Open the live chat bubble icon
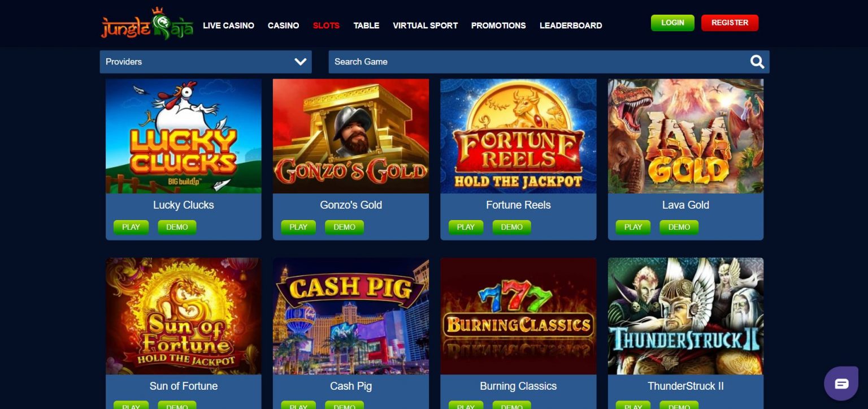Image resolution: width=868 pixels, height=409 pixels. pos(841,384)
